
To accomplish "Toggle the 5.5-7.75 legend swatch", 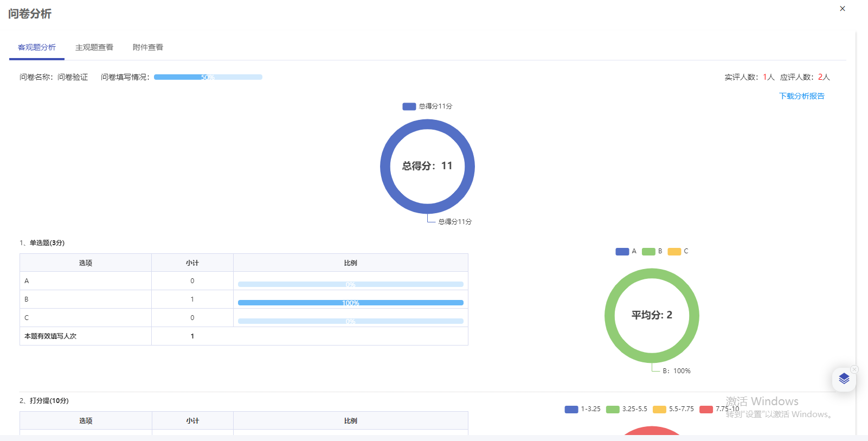I will point(659,410).
